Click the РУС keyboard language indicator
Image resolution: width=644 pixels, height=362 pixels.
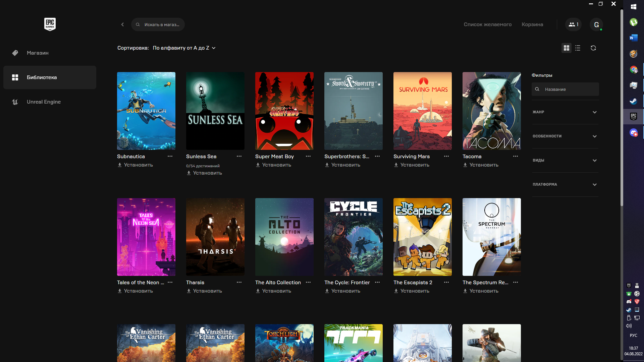633,335
